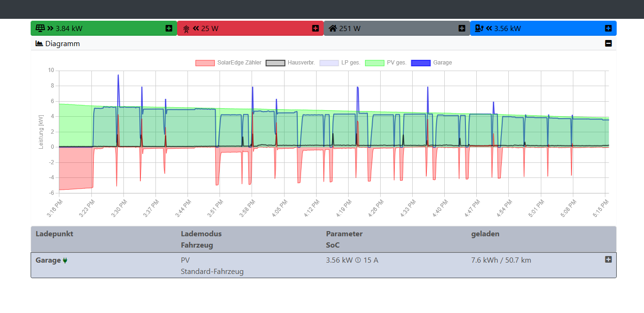
Task: Click the 25 W grid power value
Action: (x=210, y=29)
